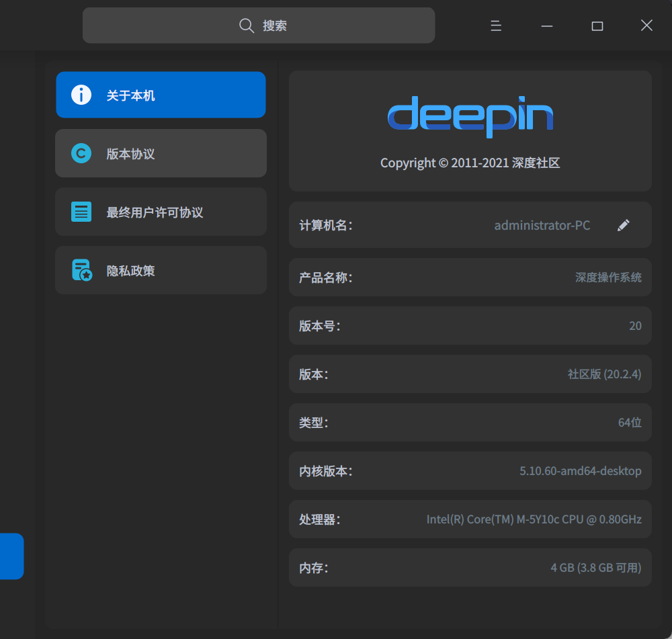Image resolution: width=672 pixels, height=639 pixels.
Task: Select the blue highlighted item at left edge
Action: (11, 556)
